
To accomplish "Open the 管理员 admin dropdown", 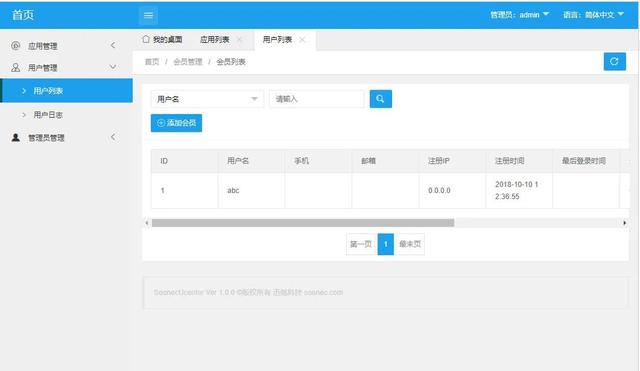I will tap(520, 15).
